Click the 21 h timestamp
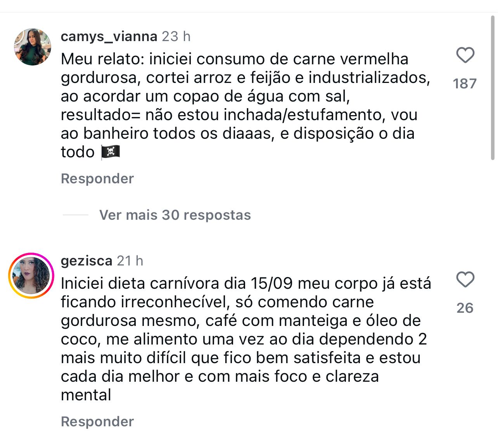Screen dimensions: 498x448 coord(130,261)
